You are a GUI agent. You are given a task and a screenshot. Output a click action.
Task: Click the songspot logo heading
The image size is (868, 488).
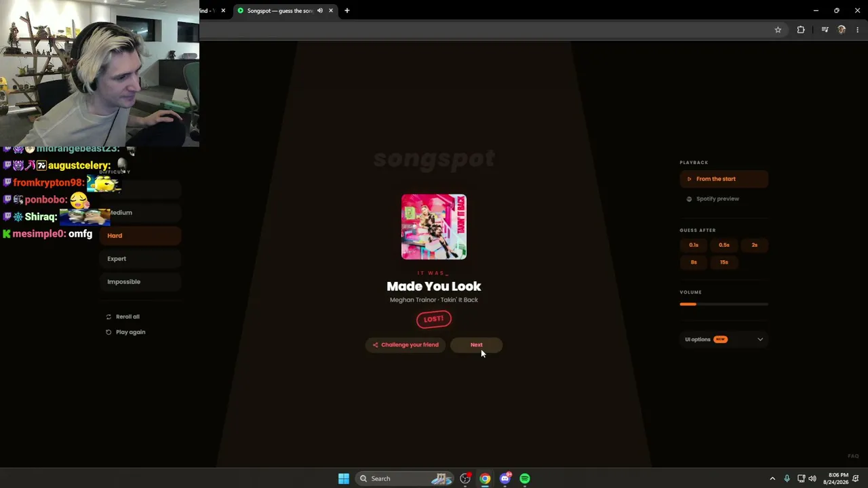434,159
